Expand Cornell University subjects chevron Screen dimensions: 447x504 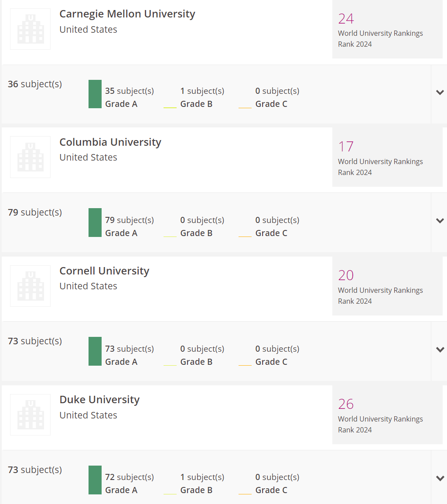click(x=440, y=350)
